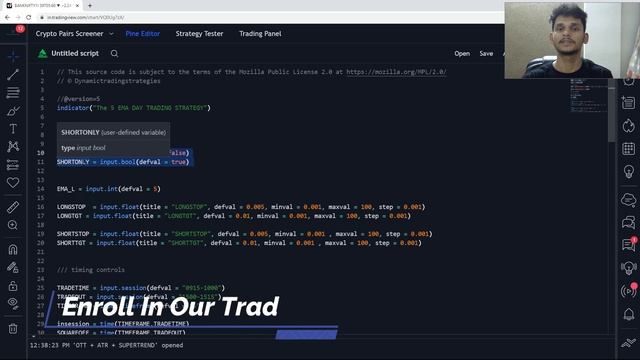Image resolution: width=640 pixels, height=360 pixels.
Task: Click the notification badge icon top left
Action: point(20,29)
